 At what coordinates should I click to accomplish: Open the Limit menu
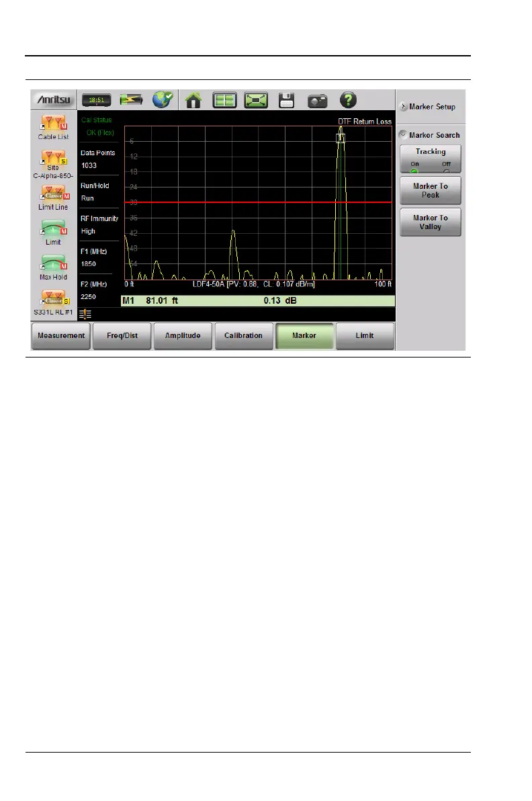(365, 335)
